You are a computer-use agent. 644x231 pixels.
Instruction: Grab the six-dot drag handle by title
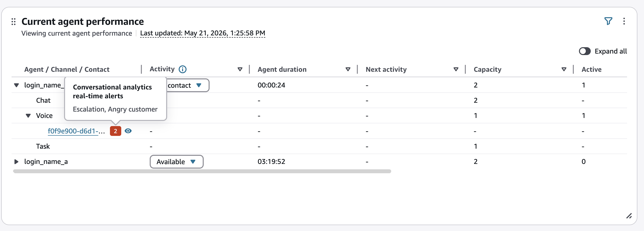(13, 22)
